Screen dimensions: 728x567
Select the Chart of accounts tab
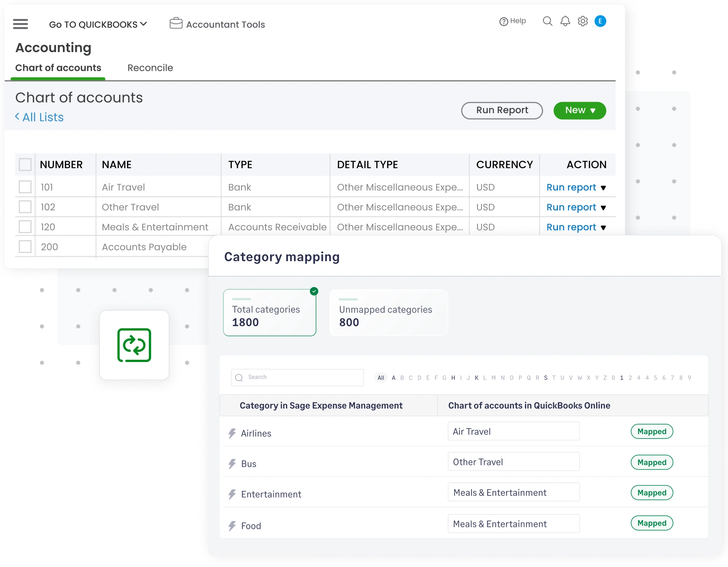pos(58,68)
